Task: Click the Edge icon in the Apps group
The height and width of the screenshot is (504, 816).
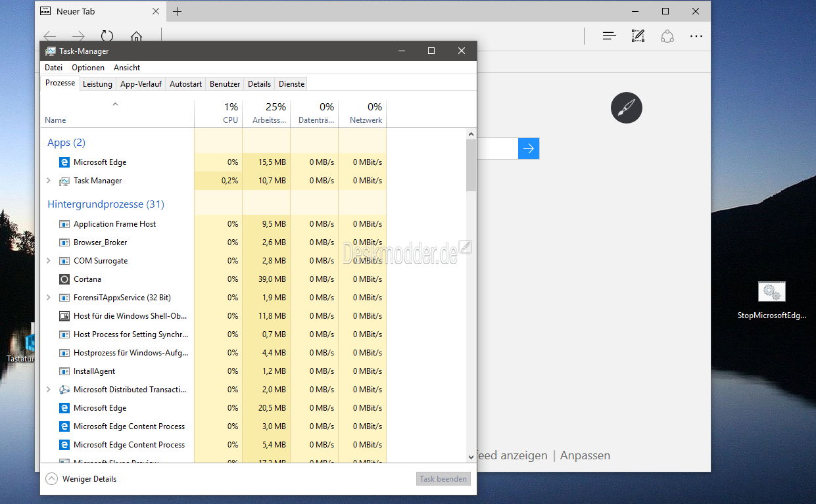Action: 64,162
